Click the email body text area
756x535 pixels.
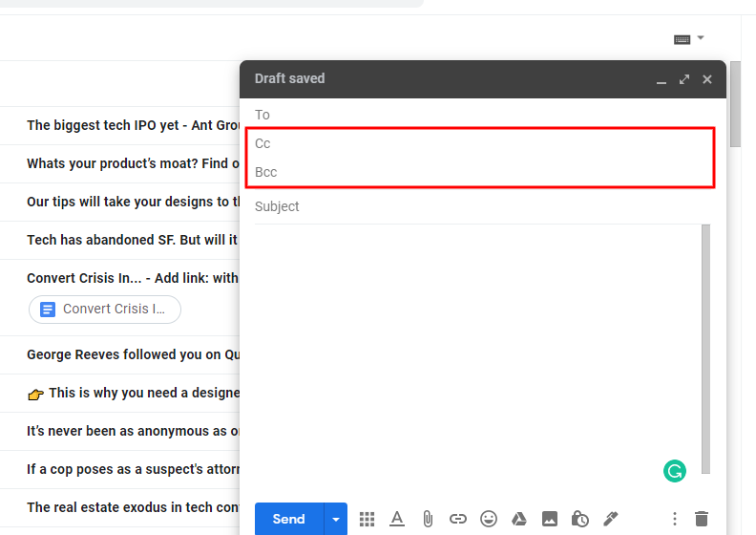click(477, 348)
